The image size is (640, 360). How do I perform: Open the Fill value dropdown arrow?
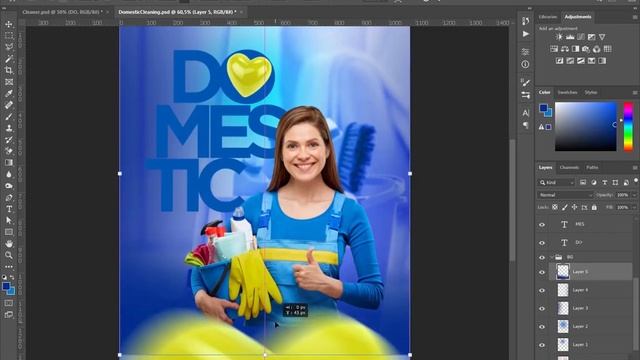point(634,207)
